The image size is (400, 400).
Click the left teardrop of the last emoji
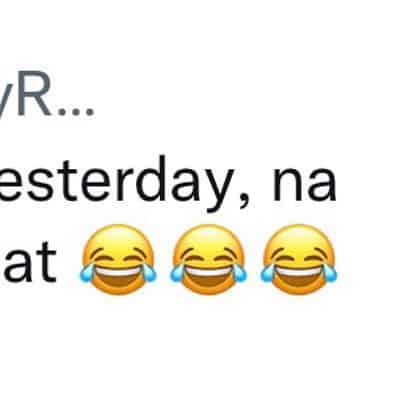[x=267, y=273]
